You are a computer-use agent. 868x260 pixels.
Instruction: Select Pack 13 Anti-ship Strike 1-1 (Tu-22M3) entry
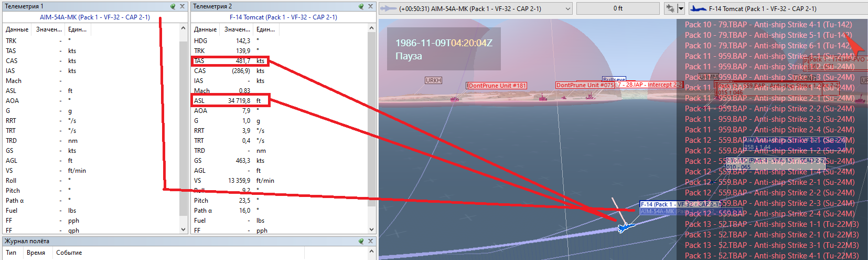click(771, 224)
